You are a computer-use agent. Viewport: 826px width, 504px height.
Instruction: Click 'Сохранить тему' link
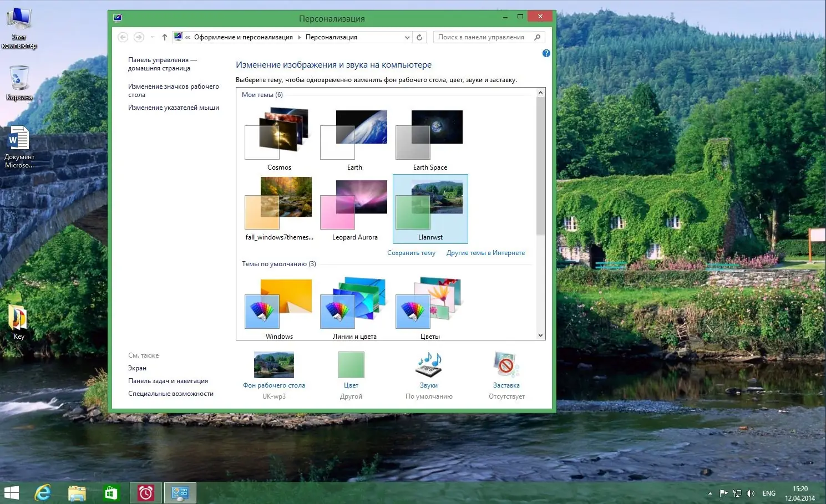click(411, 253)
